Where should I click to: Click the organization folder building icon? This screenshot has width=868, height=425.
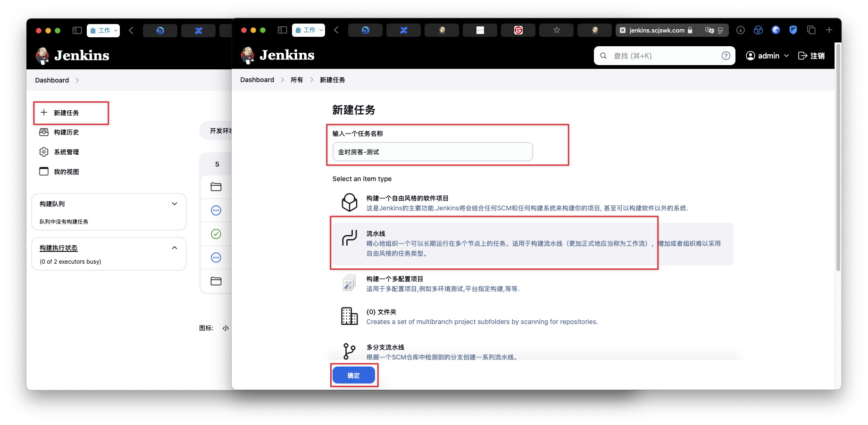[350, 316]
